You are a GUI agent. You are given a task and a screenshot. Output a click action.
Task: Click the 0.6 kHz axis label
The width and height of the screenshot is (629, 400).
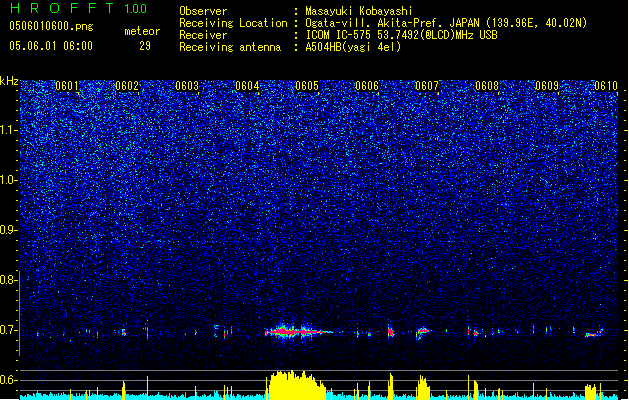tap(8, 380)
